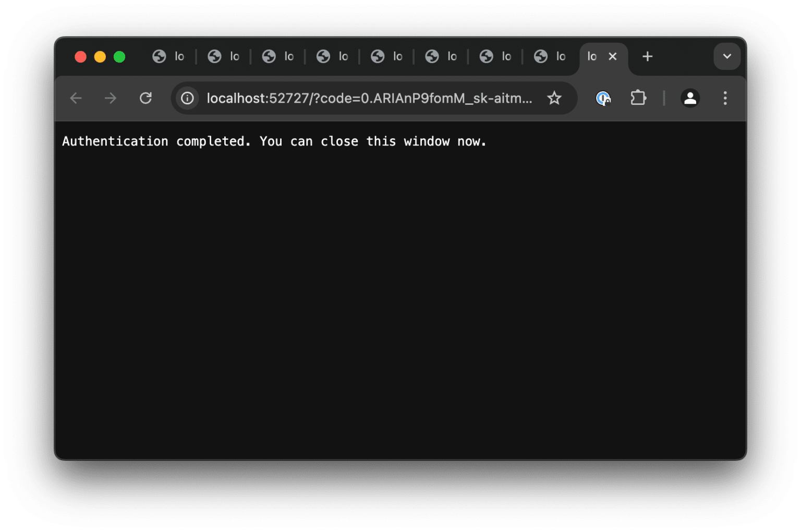Click the globe favicon on the first tab
Viewport: 801px width, 532px height.
point(160,56)
